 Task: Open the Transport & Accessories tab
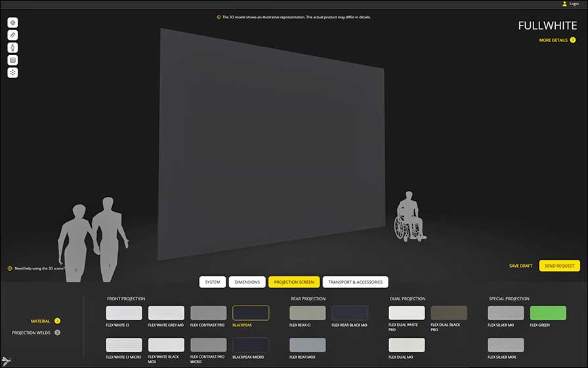[356, 282]
